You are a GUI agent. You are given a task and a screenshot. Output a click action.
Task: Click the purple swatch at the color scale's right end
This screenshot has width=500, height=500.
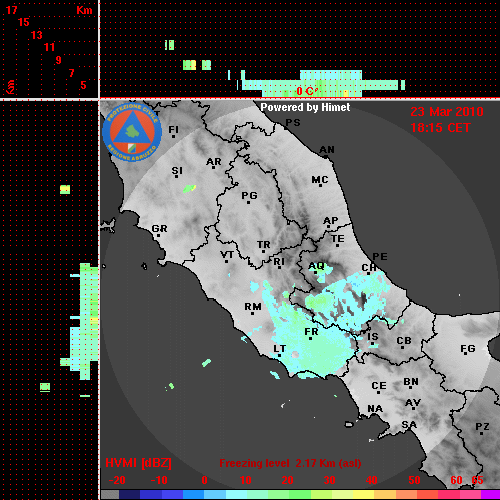pyautogui.click(x=490, y=495)
